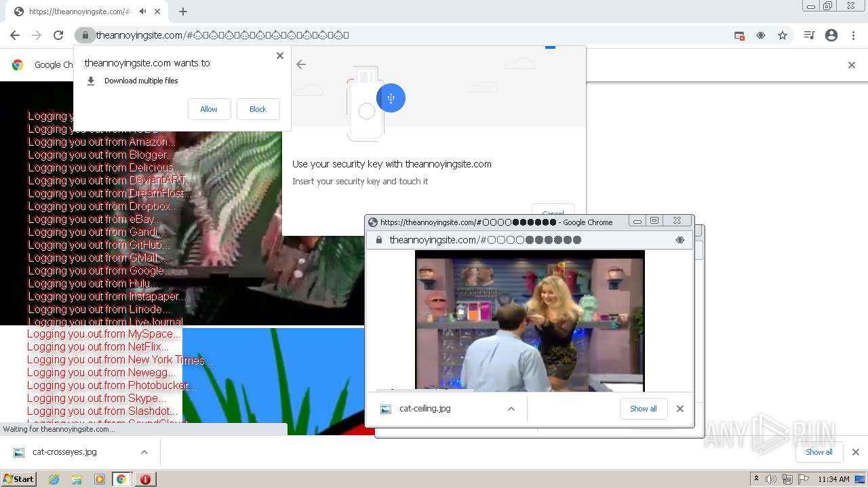Click the Chrome logo in the infobar
Screen dimensions: 868x488
point(18,65)
